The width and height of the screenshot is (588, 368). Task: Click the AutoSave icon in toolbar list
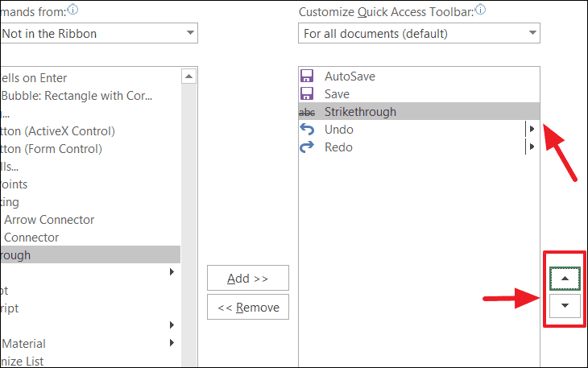[306, 76]
